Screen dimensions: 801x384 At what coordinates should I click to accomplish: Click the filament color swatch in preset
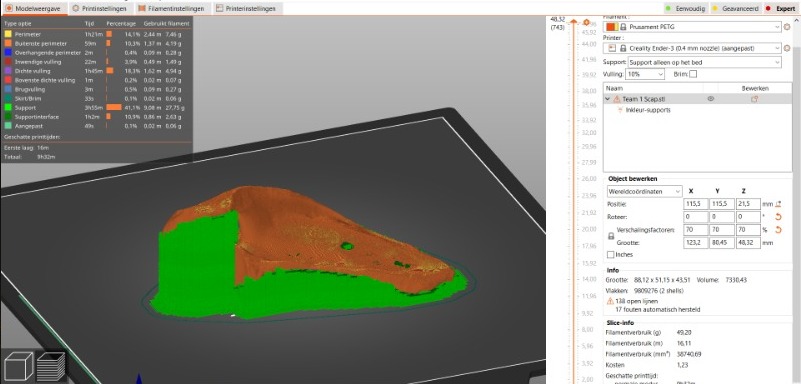point(611,27)
